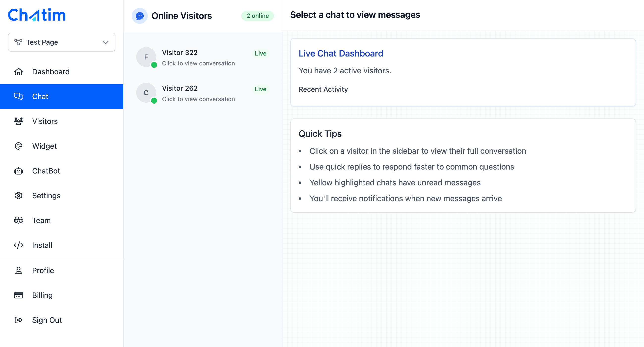This screenshot has height=347, width=644.
Task: Click the Install code brackets icon
Action: pos(19,245)
